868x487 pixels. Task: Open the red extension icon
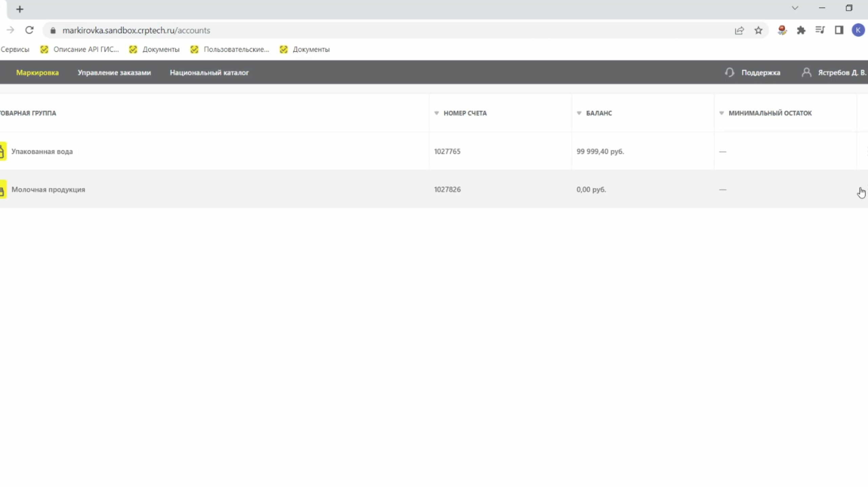tap(782, 31)
